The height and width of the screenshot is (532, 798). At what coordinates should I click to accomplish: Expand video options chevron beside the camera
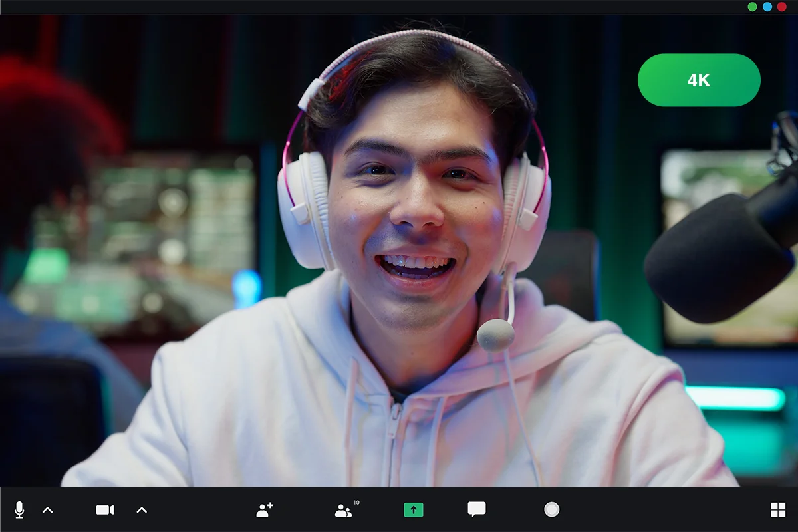click(x=142, y=510)
